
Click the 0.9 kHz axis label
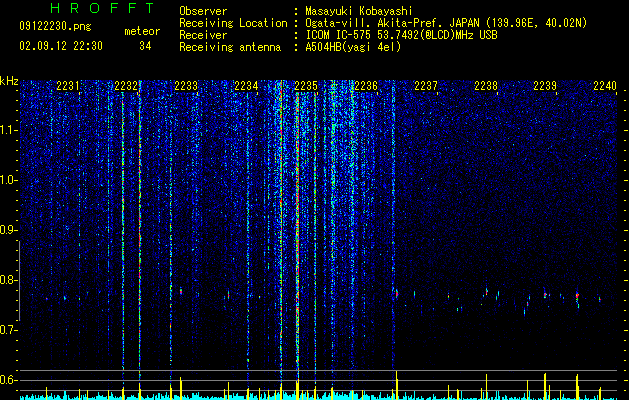pos(9,230)
